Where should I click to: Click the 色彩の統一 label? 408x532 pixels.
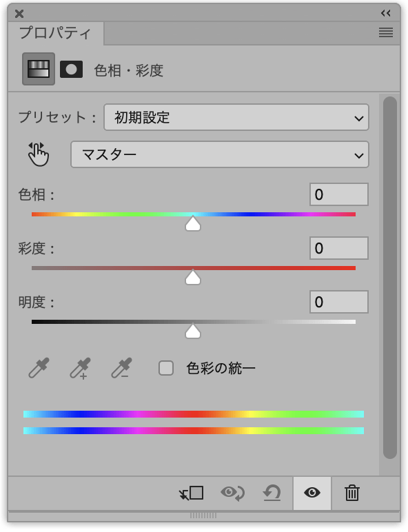point(221,369)
